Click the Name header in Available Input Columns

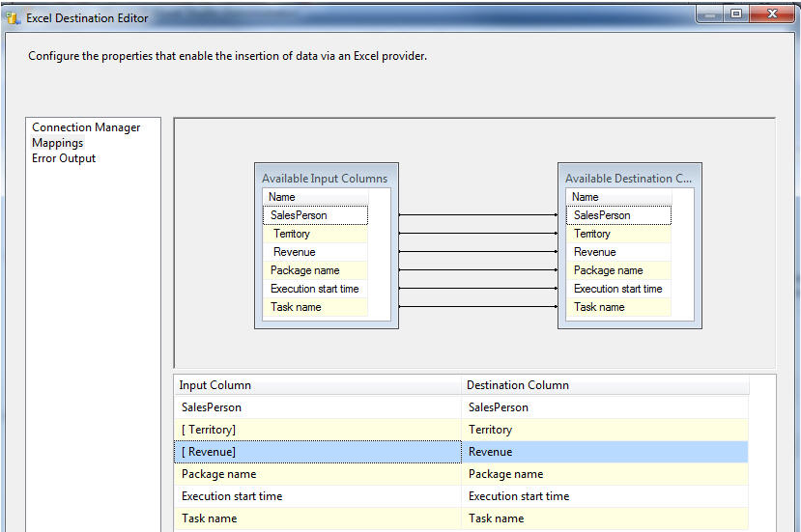tap(282, 197)
